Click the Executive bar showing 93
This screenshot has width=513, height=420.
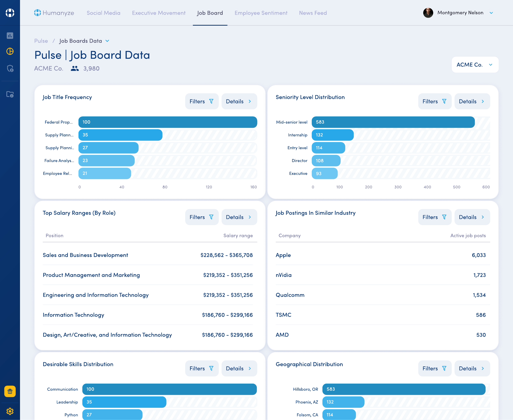coord(324,173)
